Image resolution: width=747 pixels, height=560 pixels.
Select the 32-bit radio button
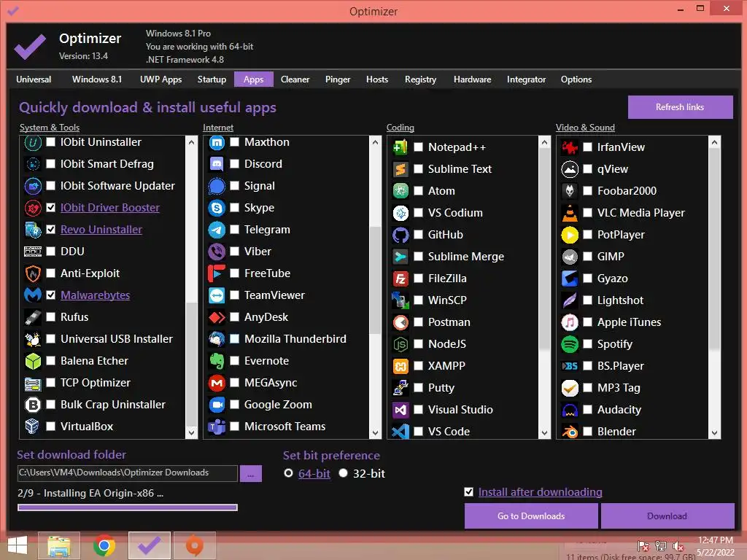pos(343,473)
